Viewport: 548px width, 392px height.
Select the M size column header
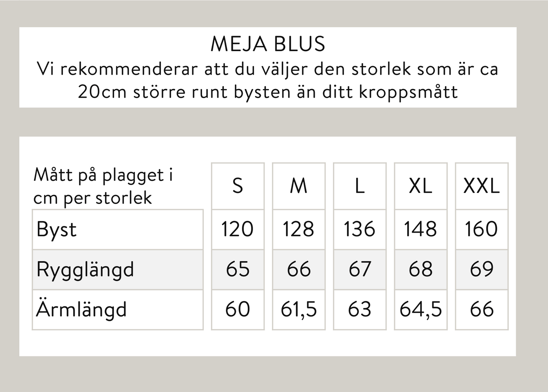tap(299, 186)
